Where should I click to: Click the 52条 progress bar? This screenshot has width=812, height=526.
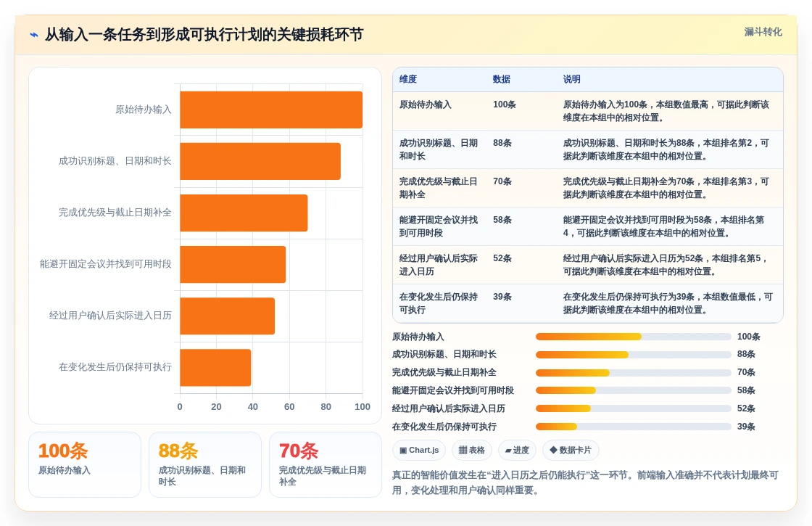pyautogui.click(x=634, y=409)
